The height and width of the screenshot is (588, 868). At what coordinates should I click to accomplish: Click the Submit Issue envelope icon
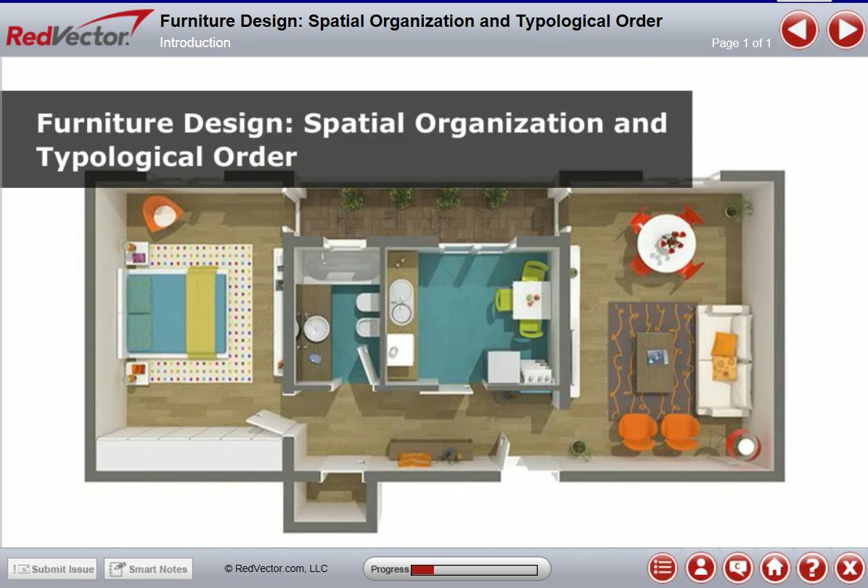pos(24,568)
